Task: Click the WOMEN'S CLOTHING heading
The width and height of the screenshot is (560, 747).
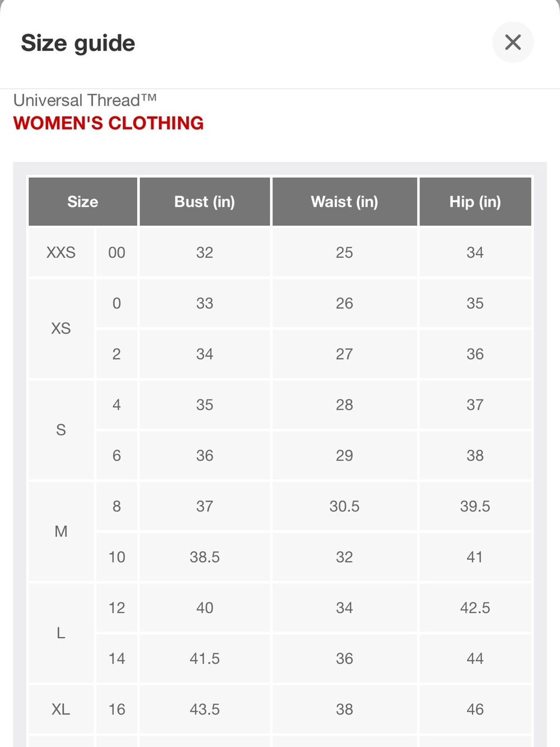Action: click(x=109, y=123)
